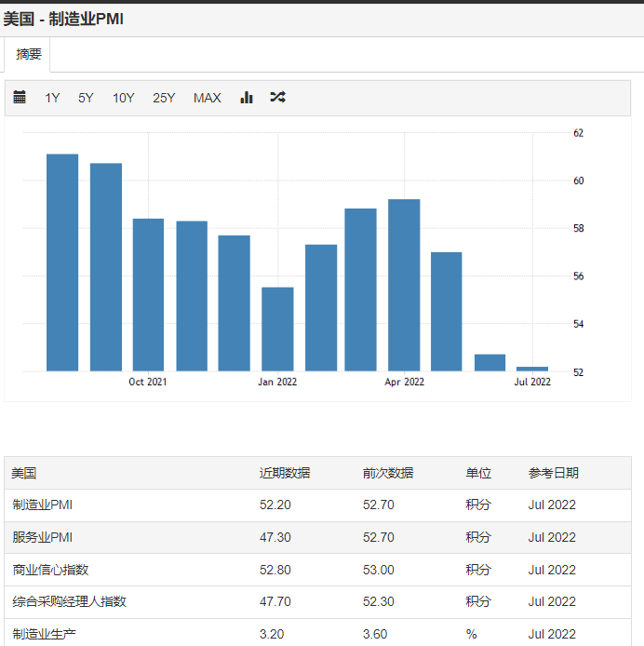
Task: Click the tallest leftmost chart bar
Action: click(62, 262)
